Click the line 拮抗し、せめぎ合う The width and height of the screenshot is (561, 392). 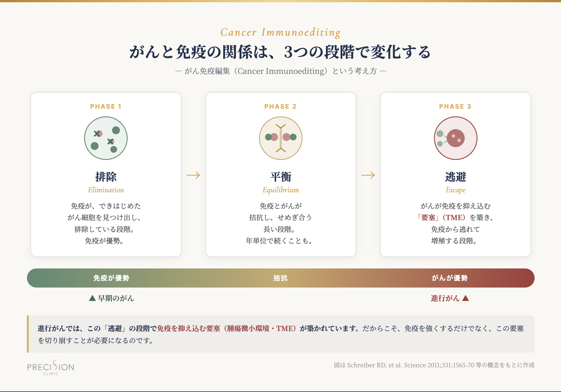tap(280, 218)
